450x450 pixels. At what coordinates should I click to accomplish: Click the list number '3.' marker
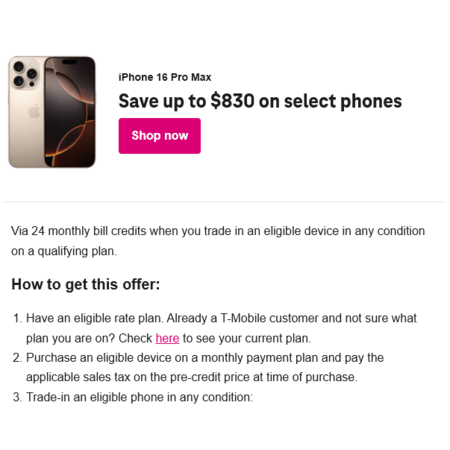[17, 397]
